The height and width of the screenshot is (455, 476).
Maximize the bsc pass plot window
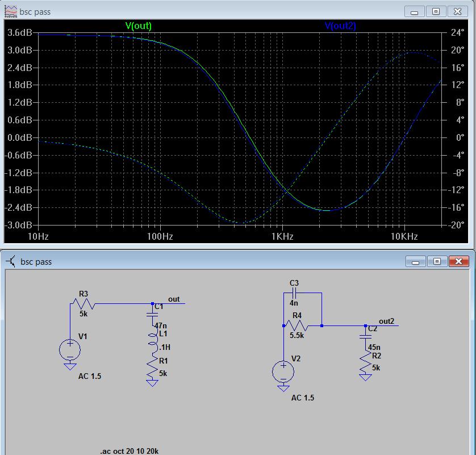click(436, 11)
